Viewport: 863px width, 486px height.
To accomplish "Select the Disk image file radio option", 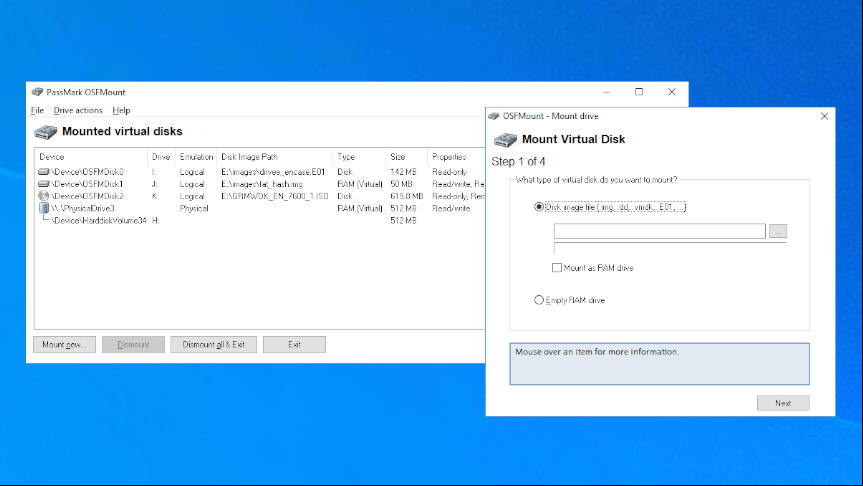I will pos(539,207).
